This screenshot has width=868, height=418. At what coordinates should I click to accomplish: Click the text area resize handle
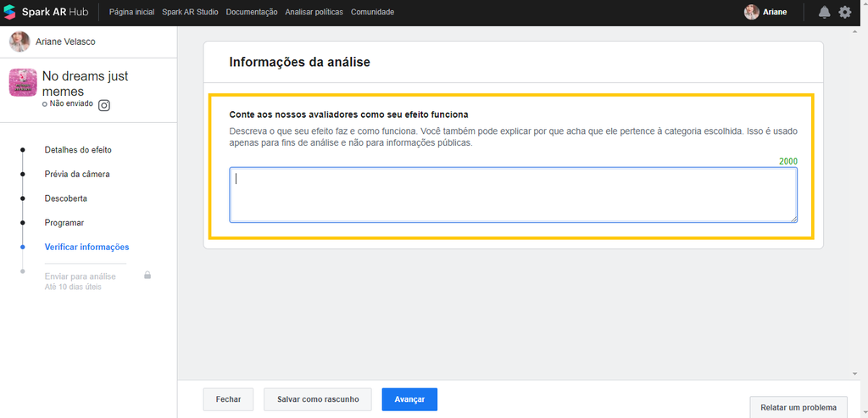pyautogui.click(x=793, y=219)
